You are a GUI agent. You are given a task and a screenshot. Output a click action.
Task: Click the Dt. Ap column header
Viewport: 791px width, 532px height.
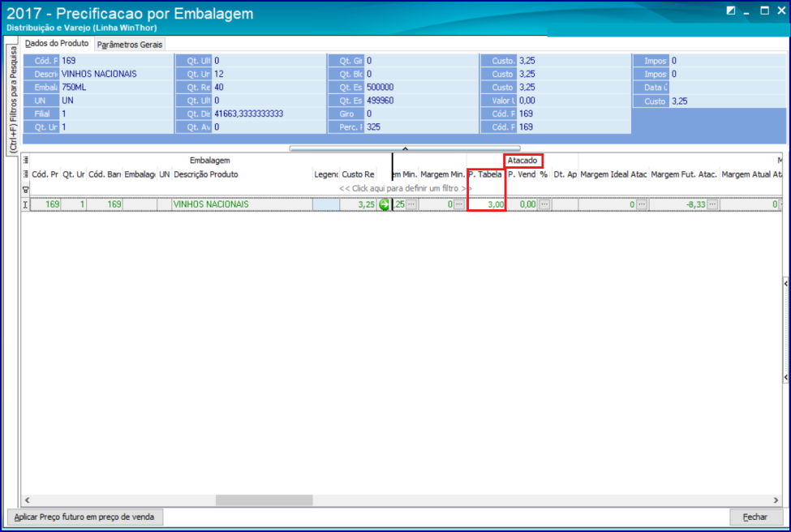tap(565, 174)
